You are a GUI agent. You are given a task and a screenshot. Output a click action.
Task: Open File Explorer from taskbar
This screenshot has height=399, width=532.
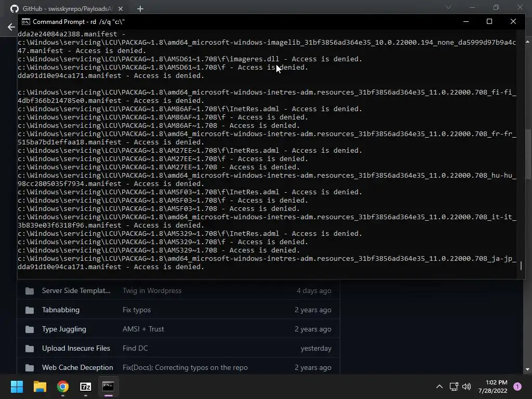[39, 387]
